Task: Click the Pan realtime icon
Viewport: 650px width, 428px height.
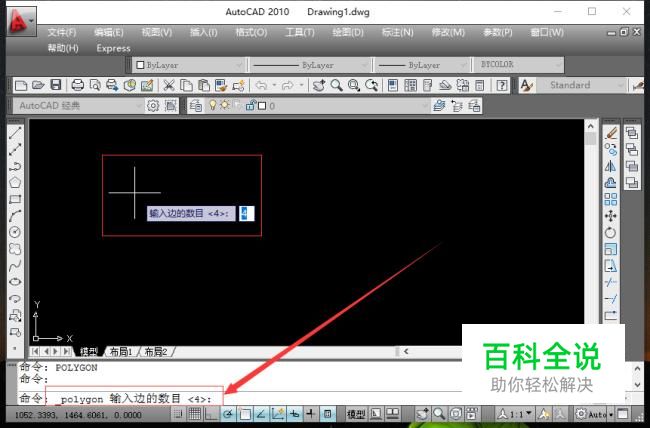Action: point(319,85)
